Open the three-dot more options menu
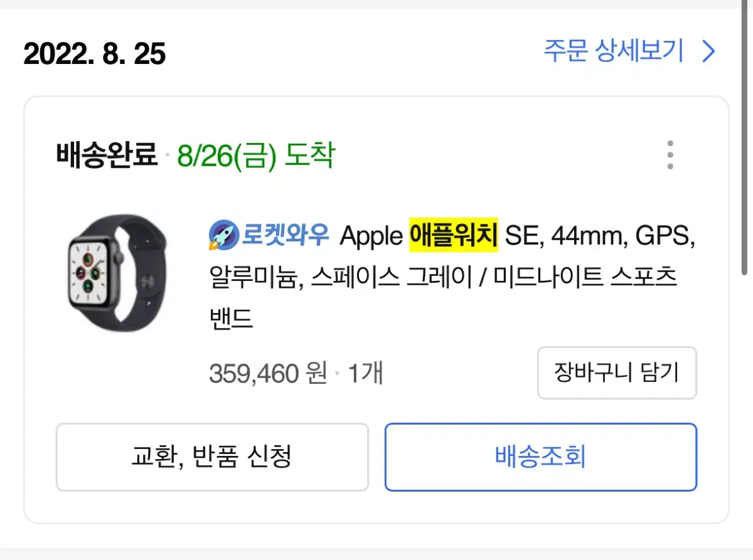This screenshot has width=753, height=560. click(x=670, y=154)
